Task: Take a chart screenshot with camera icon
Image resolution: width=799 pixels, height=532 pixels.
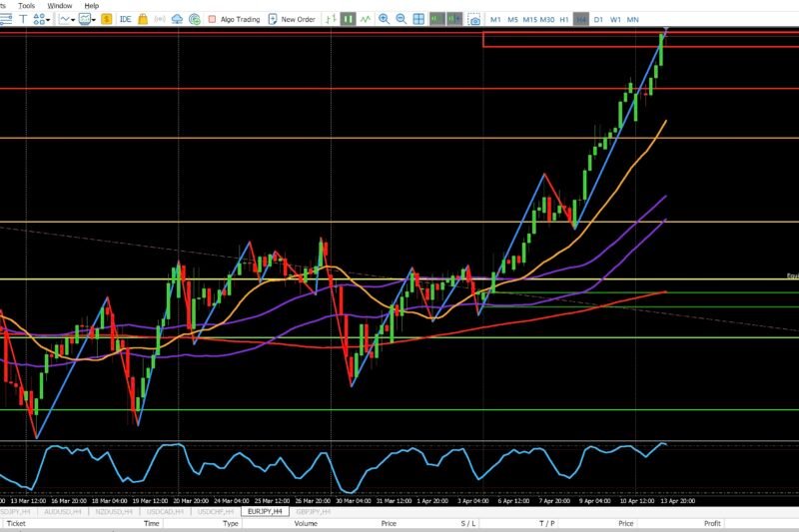Action: [473, 19]
